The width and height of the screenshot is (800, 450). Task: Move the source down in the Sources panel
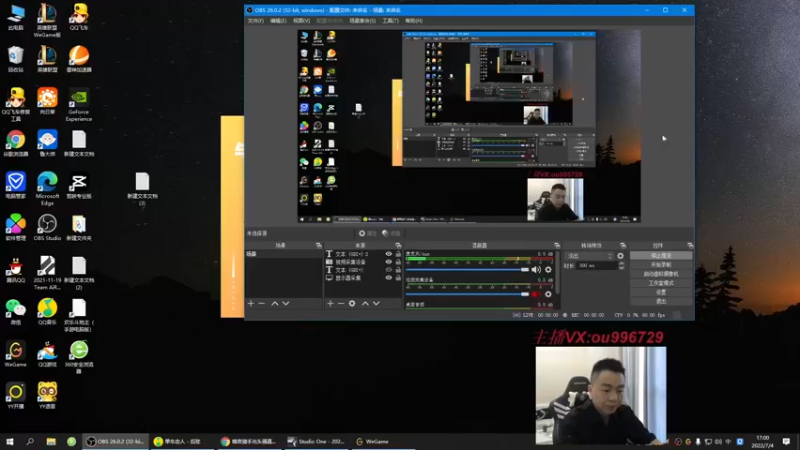point(376,304)
